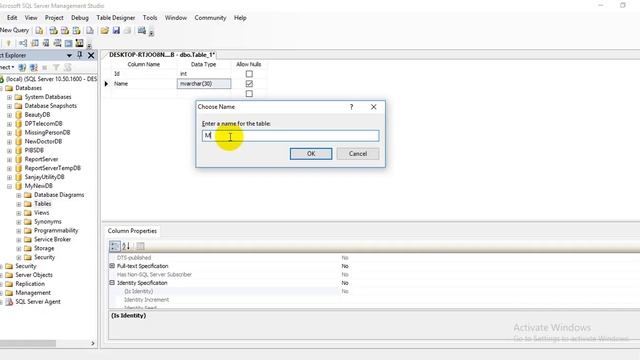Click the Analysis Services XMLA Query icon
Image resolution: width=640 pixels, height=360 pixels.
click(x=76, y=31)
